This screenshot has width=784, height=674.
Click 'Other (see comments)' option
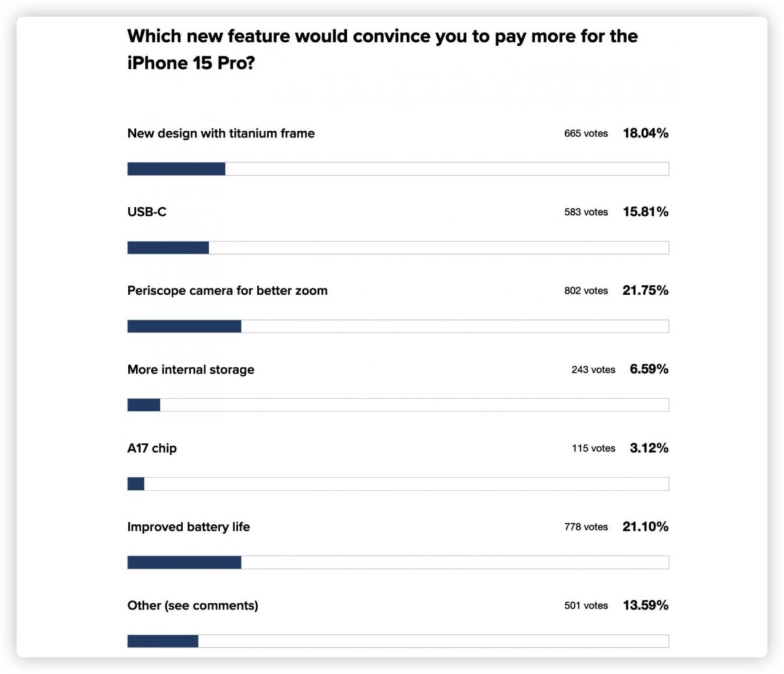pos(193,606)
